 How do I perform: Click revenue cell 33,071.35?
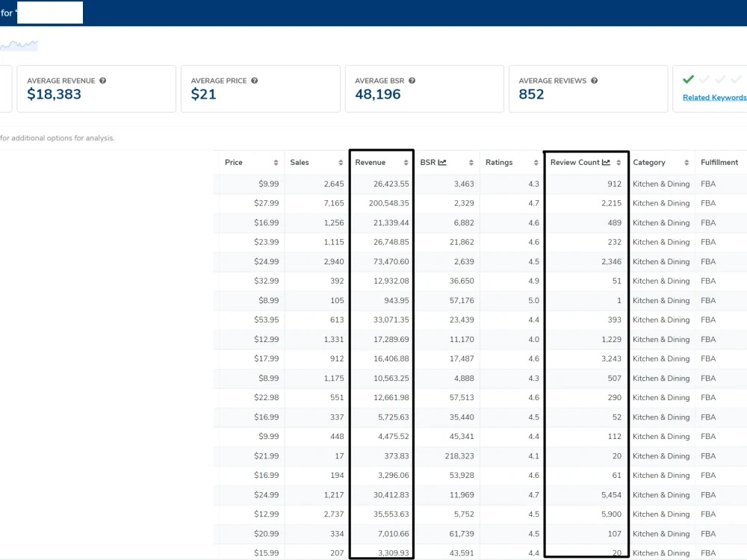[391, 320]
